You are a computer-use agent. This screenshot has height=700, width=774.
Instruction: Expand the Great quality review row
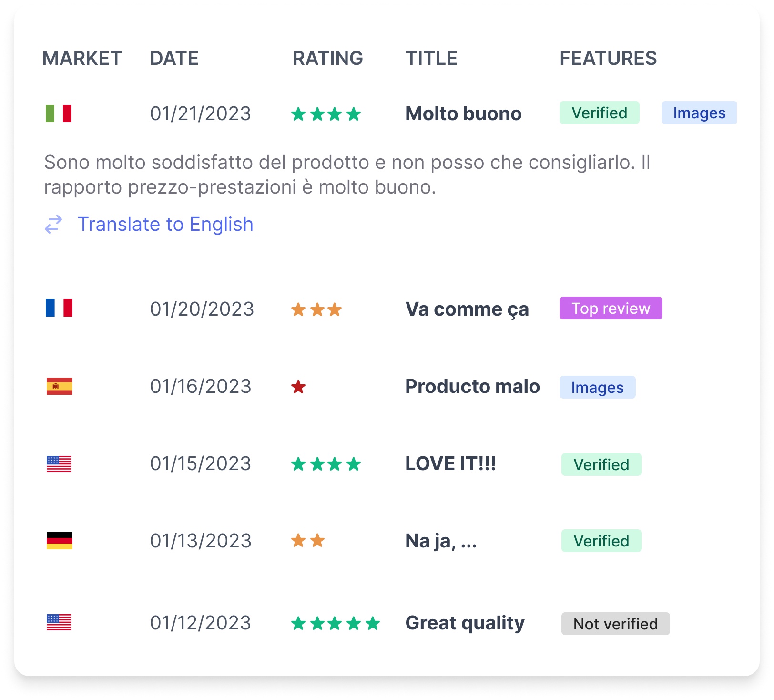[465, 623]
